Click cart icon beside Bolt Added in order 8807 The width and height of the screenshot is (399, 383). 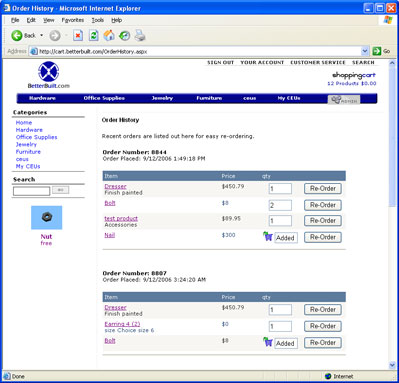coord(268,342)
